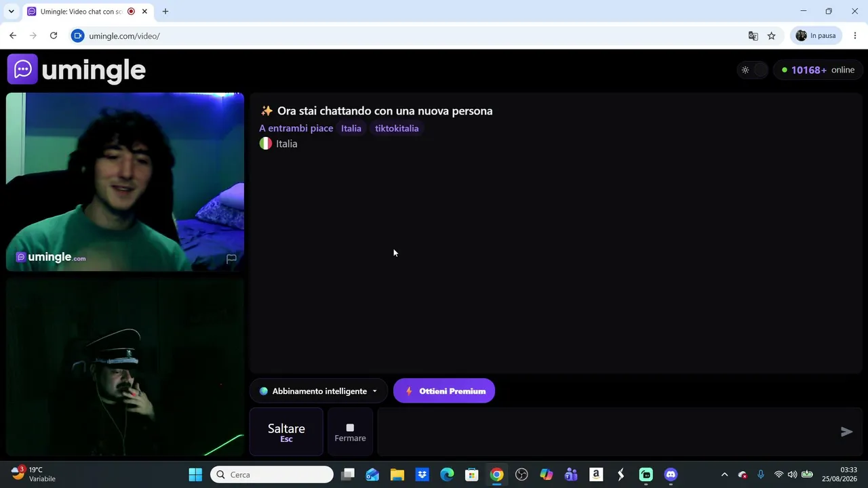Select the Umingle Video chat tab

80,12
